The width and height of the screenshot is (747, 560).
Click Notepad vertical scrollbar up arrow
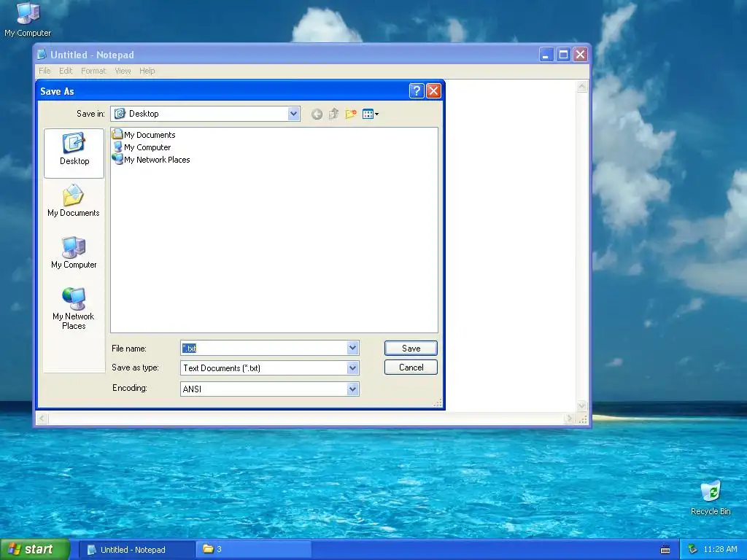point(581,86)
